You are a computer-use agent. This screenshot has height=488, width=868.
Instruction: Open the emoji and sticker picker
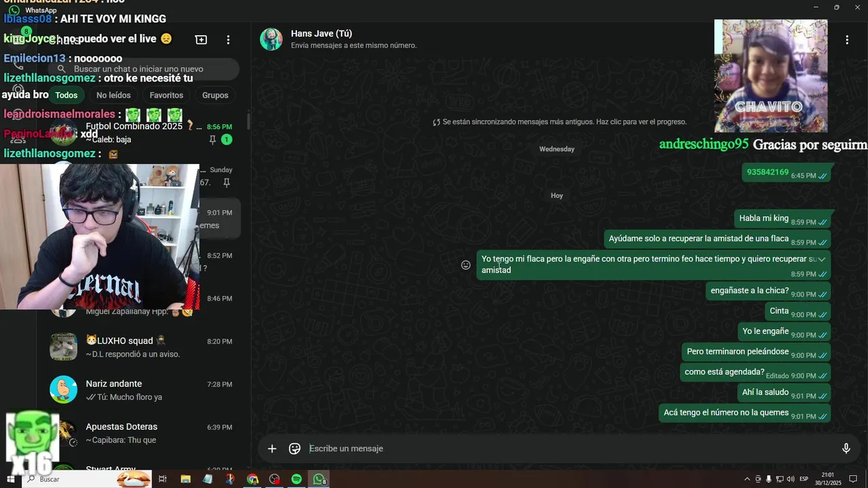(294, 449)
